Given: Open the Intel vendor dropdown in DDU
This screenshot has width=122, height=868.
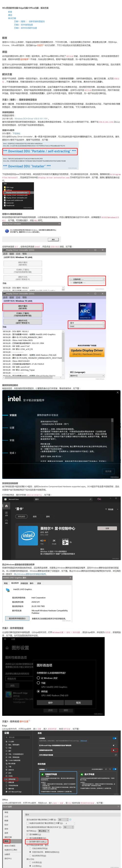Looking at the screenshot, I should click(x=87, y=326).
